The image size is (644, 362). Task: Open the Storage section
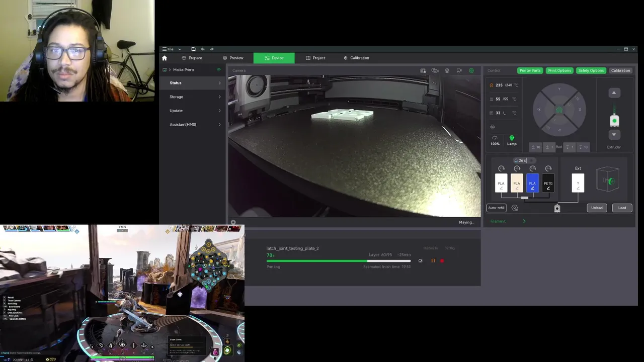[x=192, y=97]
